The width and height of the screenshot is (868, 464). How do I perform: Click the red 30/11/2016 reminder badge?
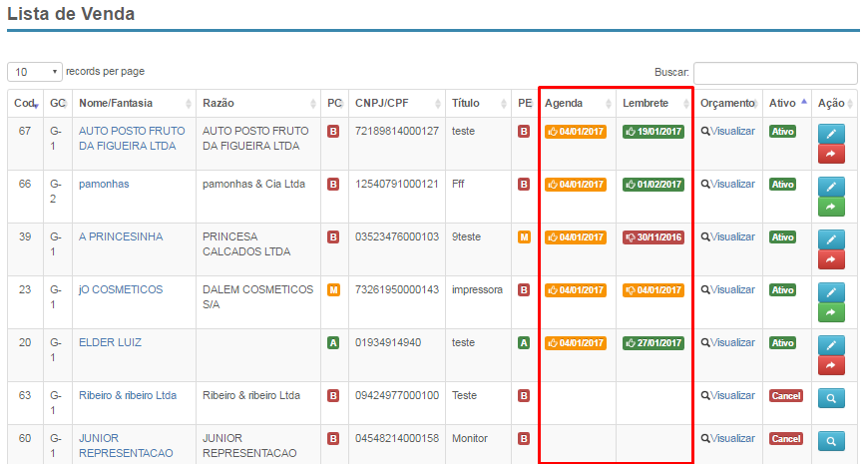pos(652,237)
